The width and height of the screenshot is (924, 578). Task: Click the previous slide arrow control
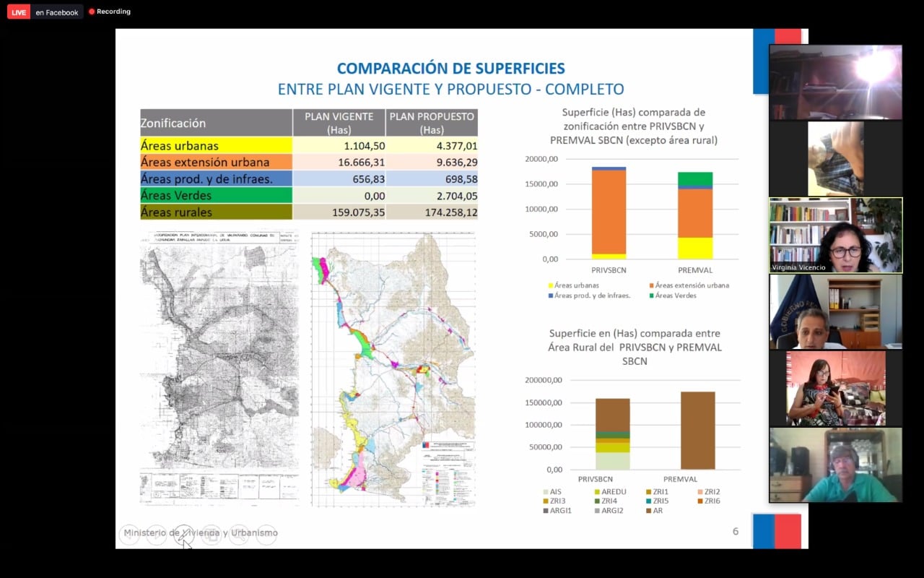tap(129, 535)
